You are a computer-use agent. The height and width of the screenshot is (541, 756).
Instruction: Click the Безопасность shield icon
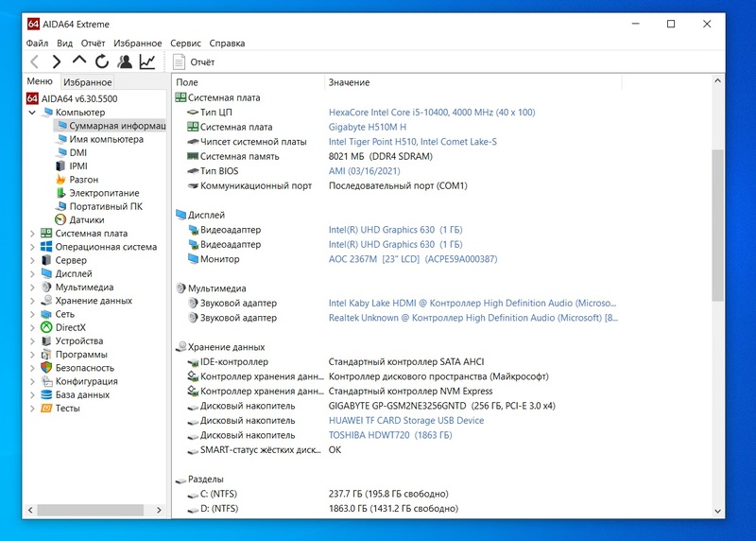click(x=46, y=368)
